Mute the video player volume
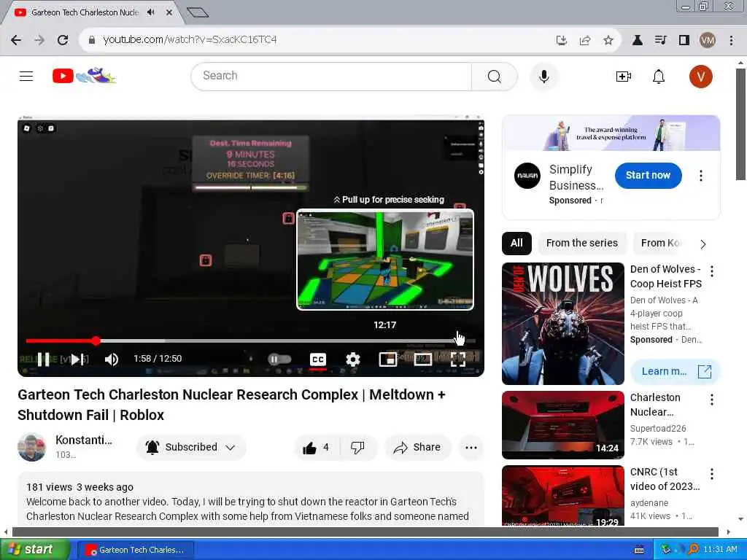 point(112,359)
